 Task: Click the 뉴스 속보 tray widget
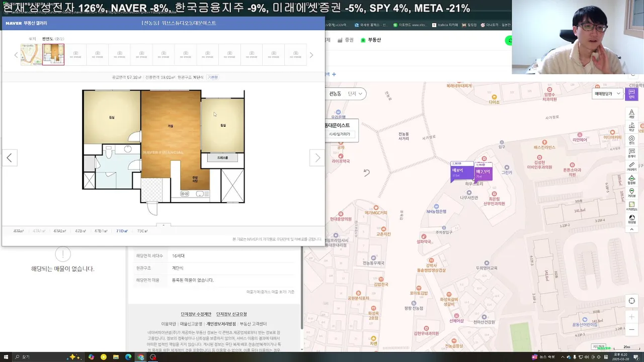[x=544, y=357]
